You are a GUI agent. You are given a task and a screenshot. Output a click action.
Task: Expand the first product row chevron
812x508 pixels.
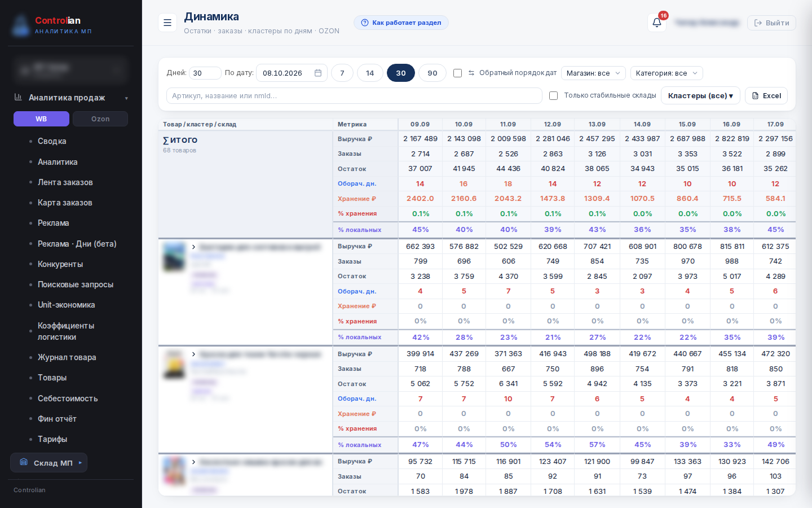pos(193,247)
